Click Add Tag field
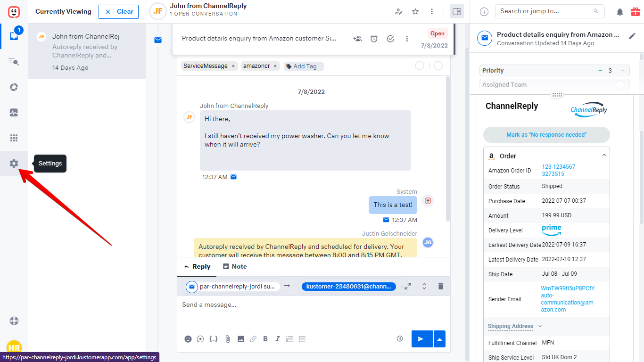644x362 pixels. pos(304,66)
